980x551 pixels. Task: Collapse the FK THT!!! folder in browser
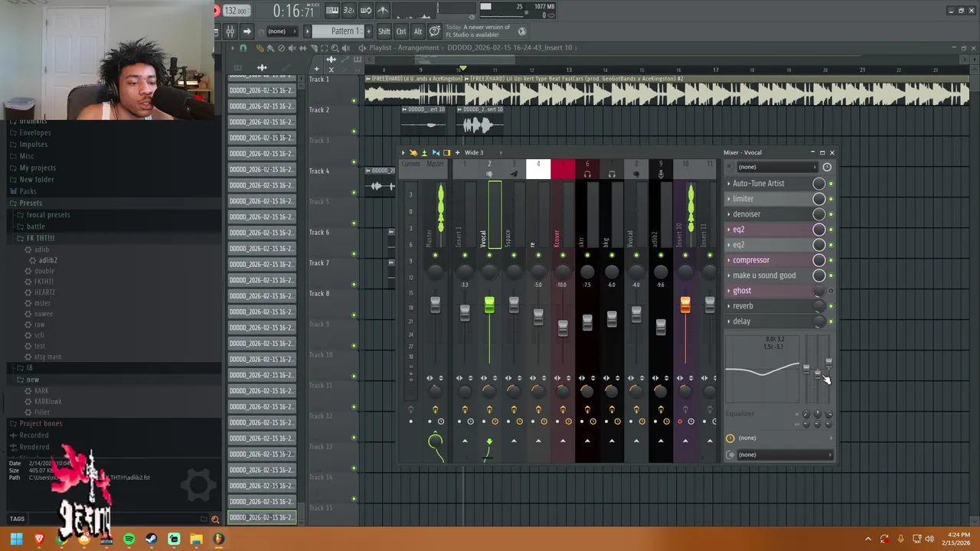[x=41, y=238]
